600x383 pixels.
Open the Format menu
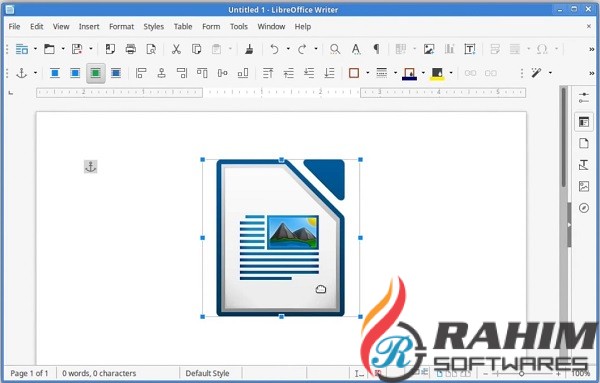121,26
